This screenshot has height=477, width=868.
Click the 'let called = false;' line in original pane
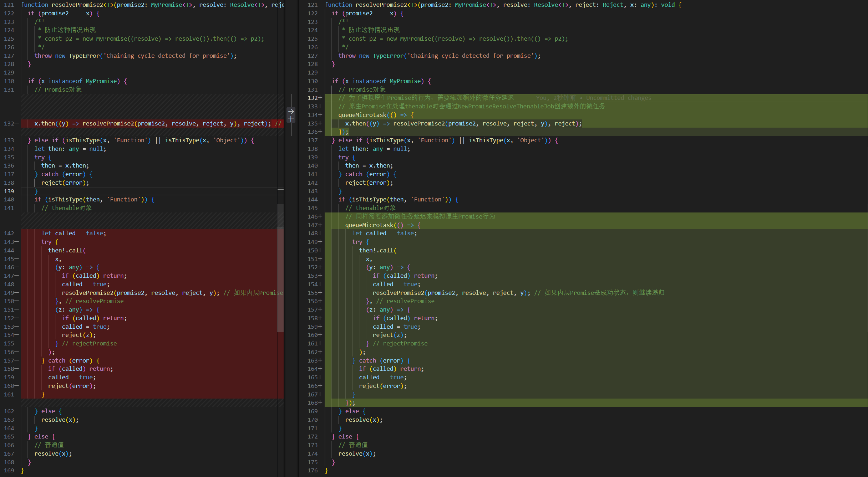tap(73, 233)
